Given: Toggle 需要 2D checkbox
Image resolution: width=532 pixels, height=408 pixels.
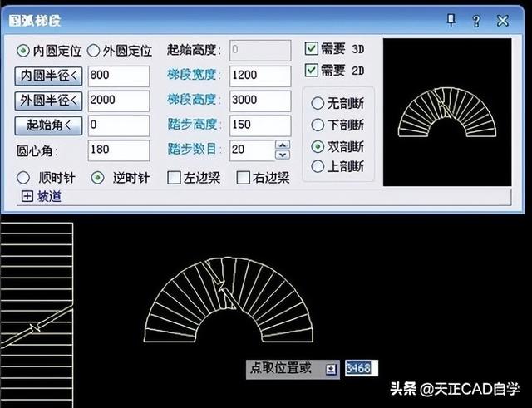Looking at the screenshot, I should coord(312,70).
